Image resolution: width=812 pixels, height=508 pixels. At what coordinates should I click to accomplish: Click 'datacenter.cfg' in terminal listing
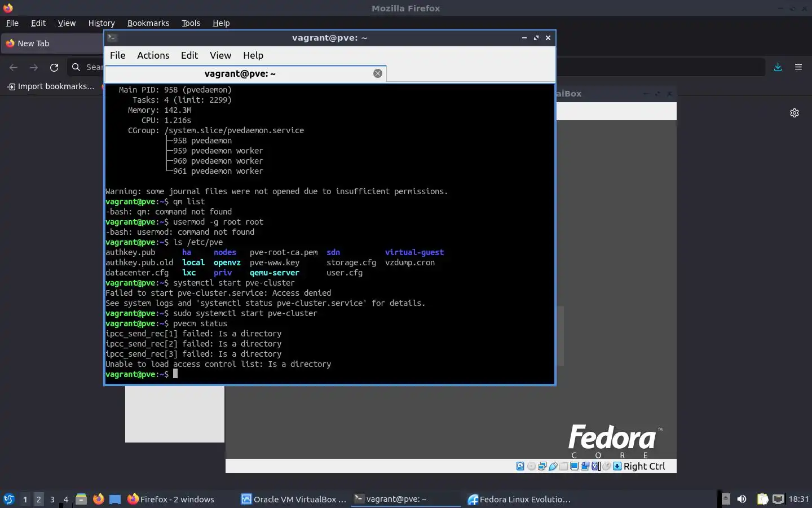pyautogui.click(x=137, y=273)
